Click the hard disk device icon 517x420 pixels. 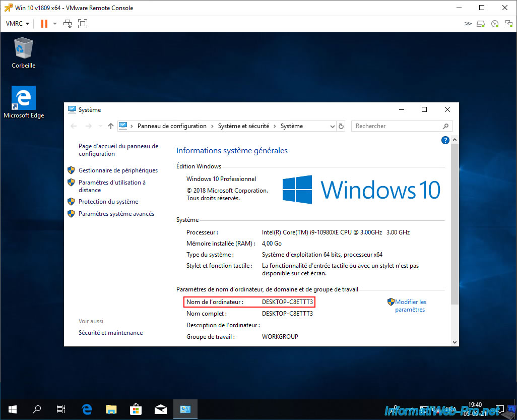click(481, 23)
